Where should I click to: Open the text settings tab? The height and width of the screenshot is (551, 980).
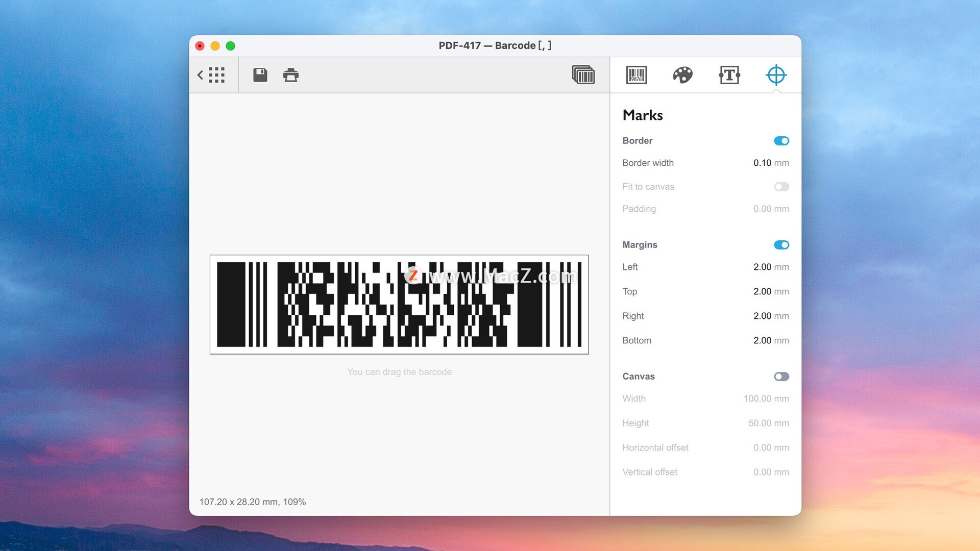[729, 75]
